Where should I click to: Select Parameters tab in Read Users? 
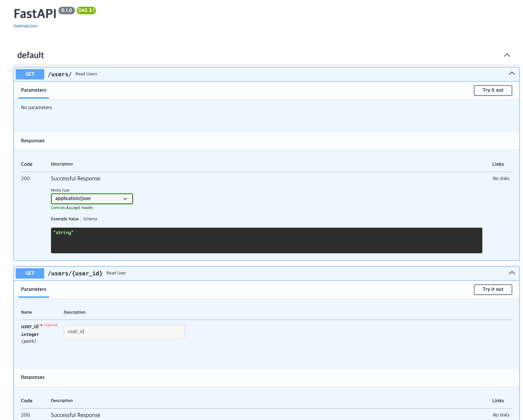34,90
